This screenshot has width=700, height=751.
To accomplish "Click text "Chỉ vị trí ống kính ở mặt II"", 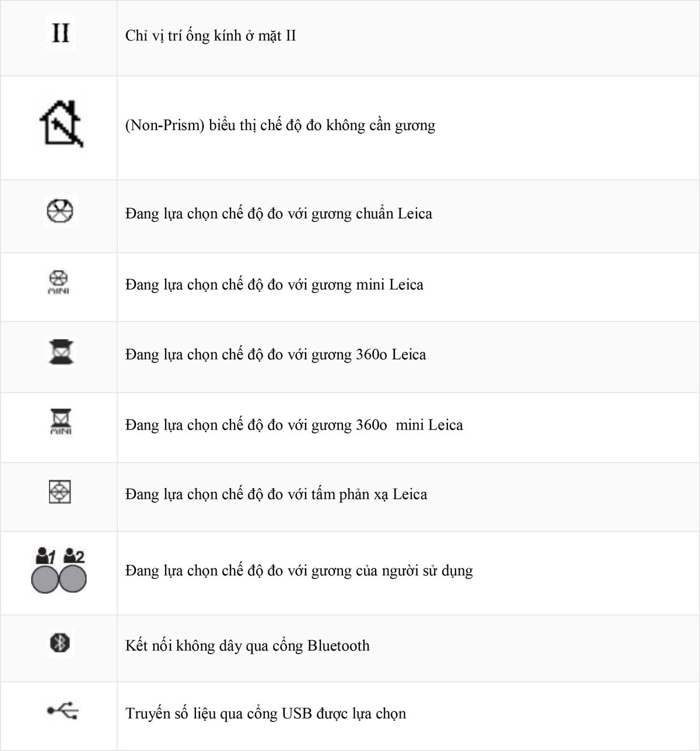I will (x=211, y=36).
